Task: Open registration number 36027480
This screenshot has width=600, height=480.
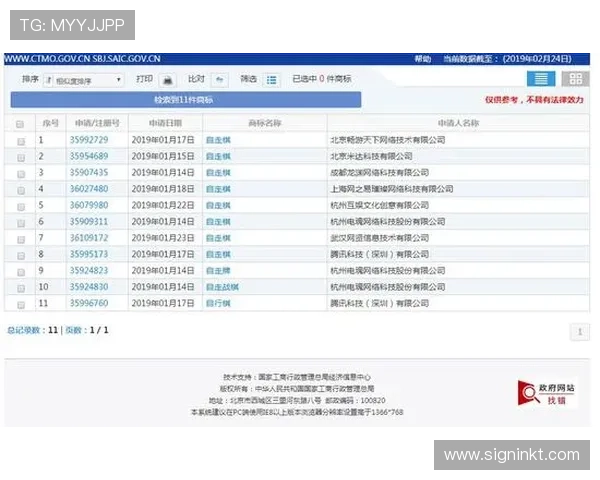Action: pyautogui.click(x=89, y=189)
